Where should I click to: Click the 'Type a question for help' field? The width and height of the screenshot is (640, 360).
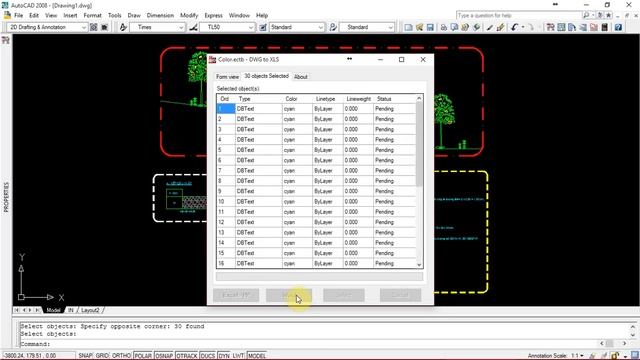pos(519,15)
